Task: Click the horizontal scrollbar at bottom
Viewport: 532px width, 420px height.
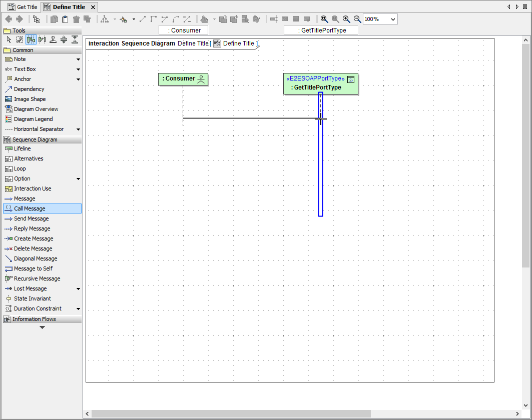Action: pos(230,413)
